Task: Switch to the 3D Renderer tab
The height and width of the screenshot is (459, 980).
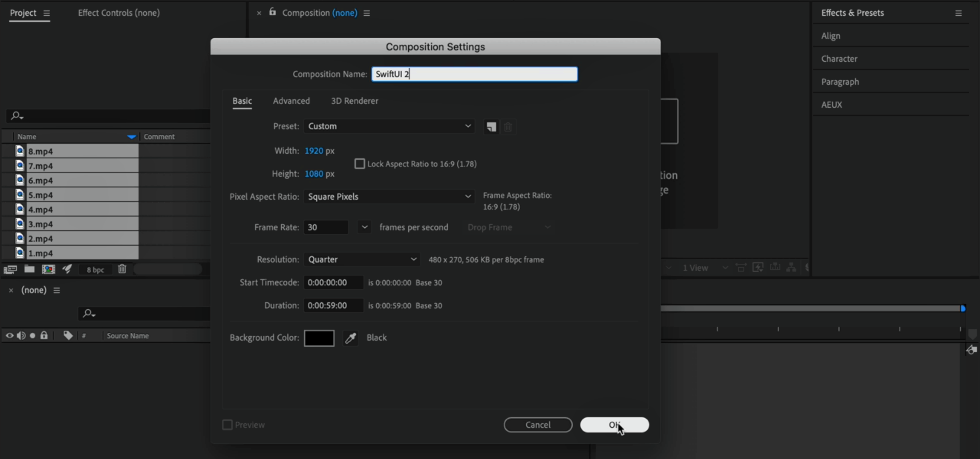Action: click(355, 101)
